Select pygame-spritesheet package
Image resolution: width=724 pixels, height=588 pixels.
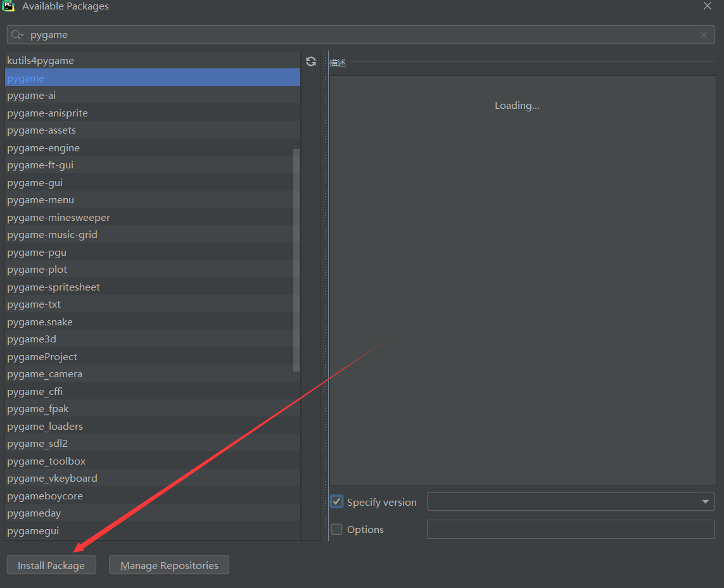(x=153, y=287)
